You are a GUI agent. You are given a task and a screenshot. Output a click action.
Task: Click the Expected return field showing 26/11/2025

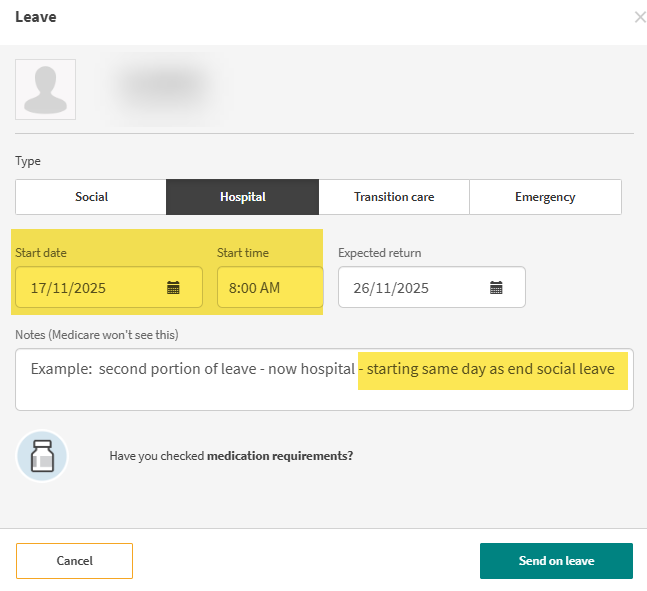click(432, 287)
